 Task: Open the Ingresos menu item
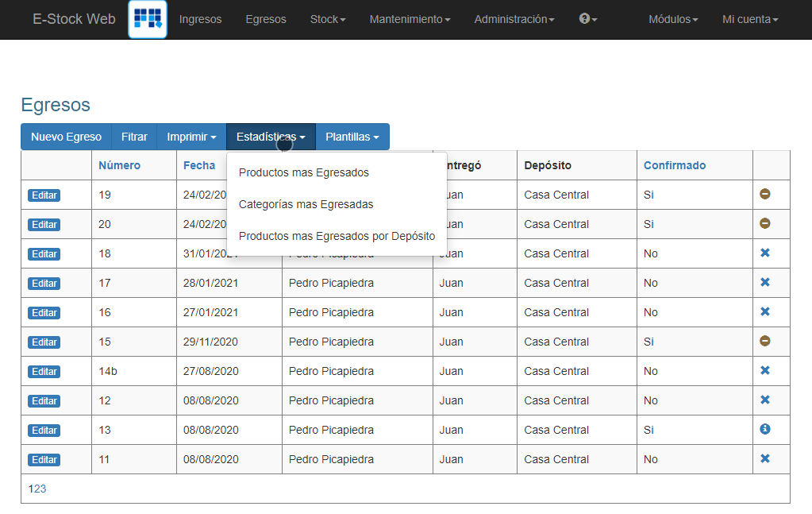coord(200,20)
